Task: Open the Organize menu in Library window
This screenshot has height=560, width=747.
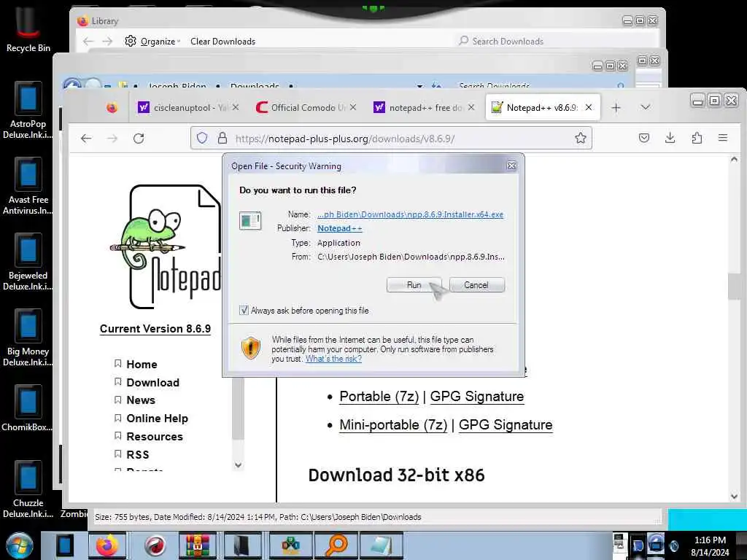Action: [152, 42]
